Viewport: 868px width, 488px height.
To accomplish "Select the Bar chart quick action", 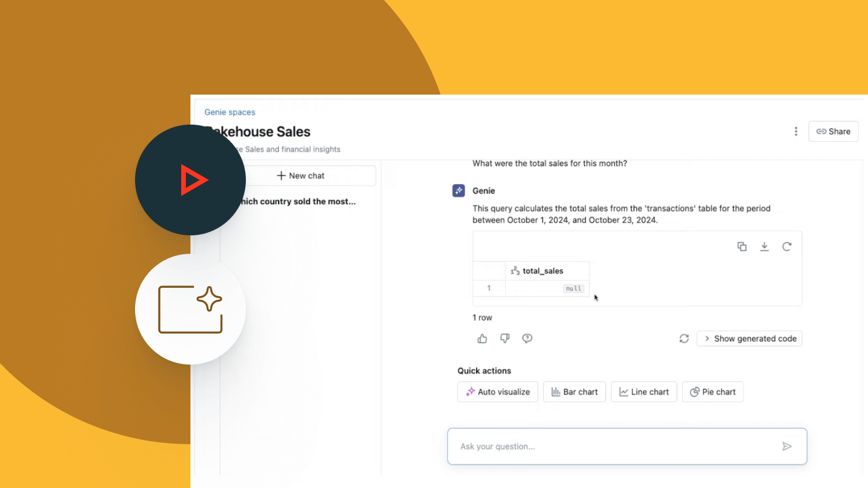I will click(x=574, y=392).
